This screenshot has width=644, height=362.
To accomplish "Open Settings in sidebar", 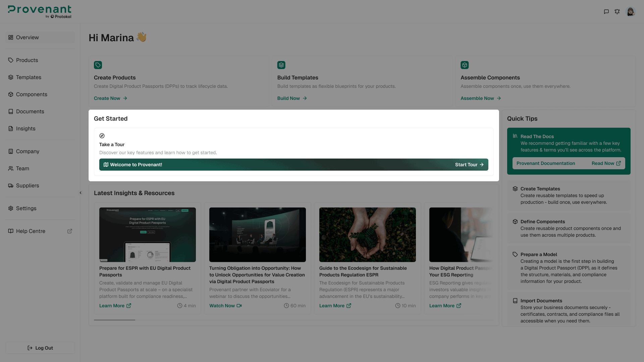I will click(x=40, y=208).
